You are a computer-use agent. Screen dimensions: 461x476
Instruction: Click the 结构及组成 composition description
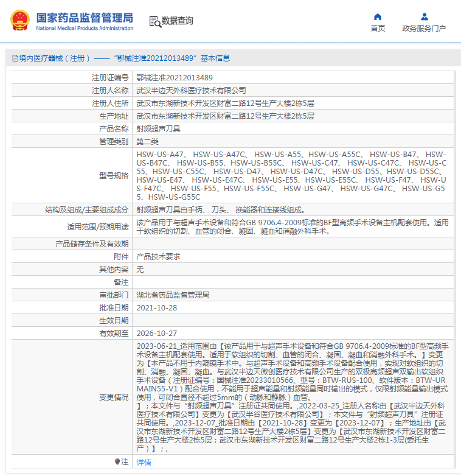[221, 210]
